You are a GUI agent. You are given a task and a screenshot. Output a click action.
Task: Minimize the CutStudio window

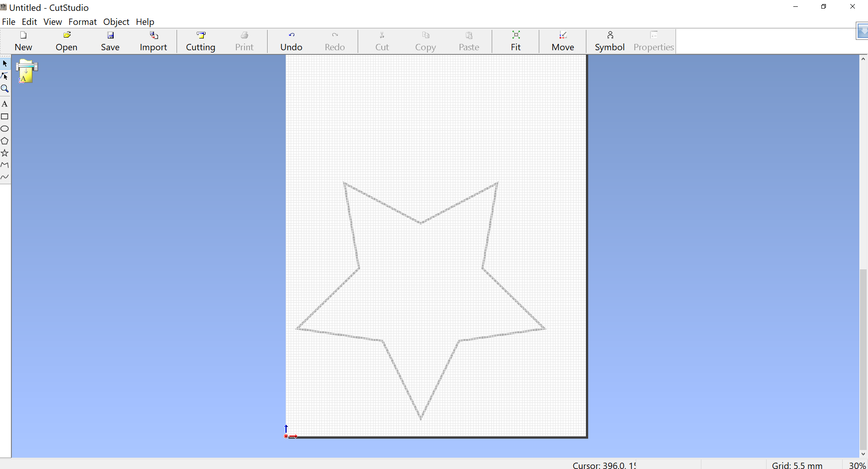point(796,7)
